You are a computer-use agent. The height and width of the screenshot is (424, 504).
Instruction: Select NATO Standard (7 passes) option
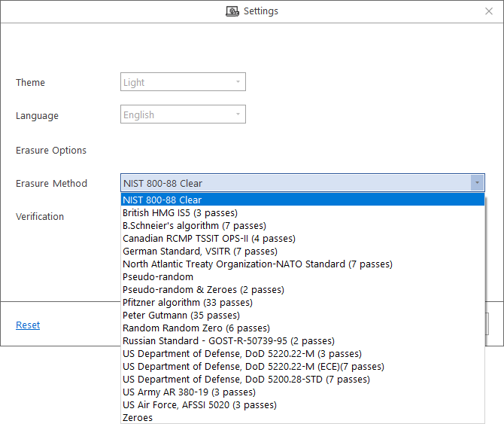tap(303, 264)
